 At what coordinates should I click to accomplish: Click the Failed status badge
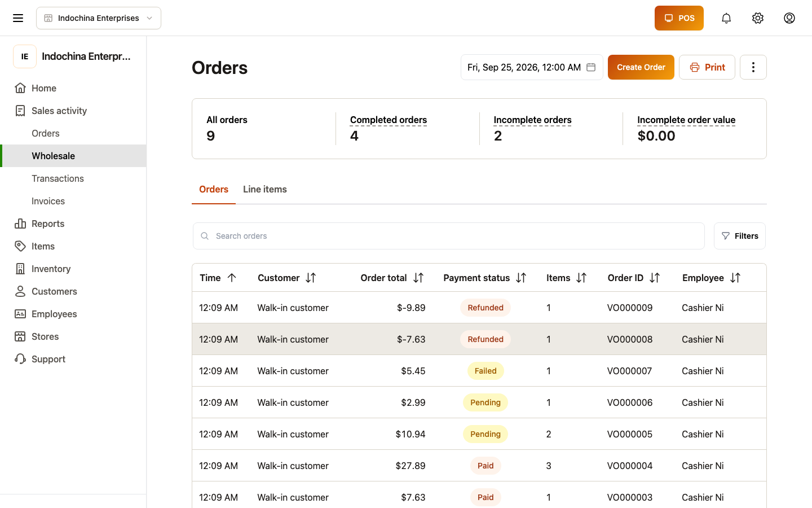[486, 371]
